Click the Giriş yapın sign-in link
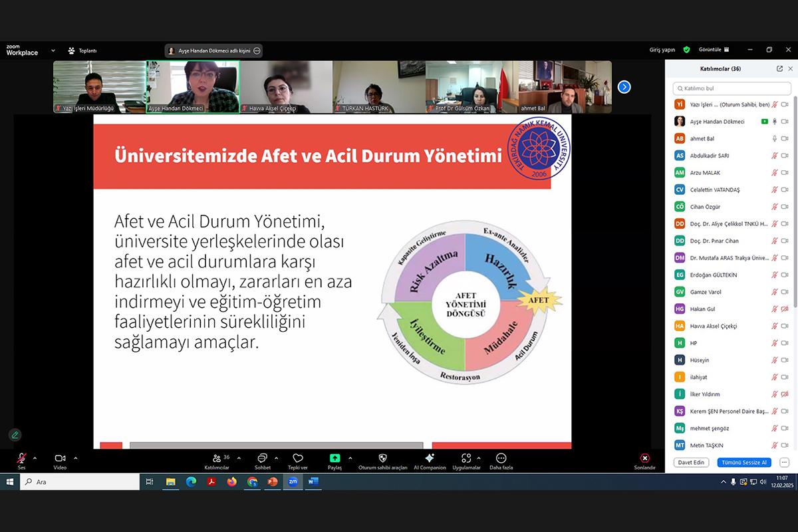798x532 pixels. [662, 50]
